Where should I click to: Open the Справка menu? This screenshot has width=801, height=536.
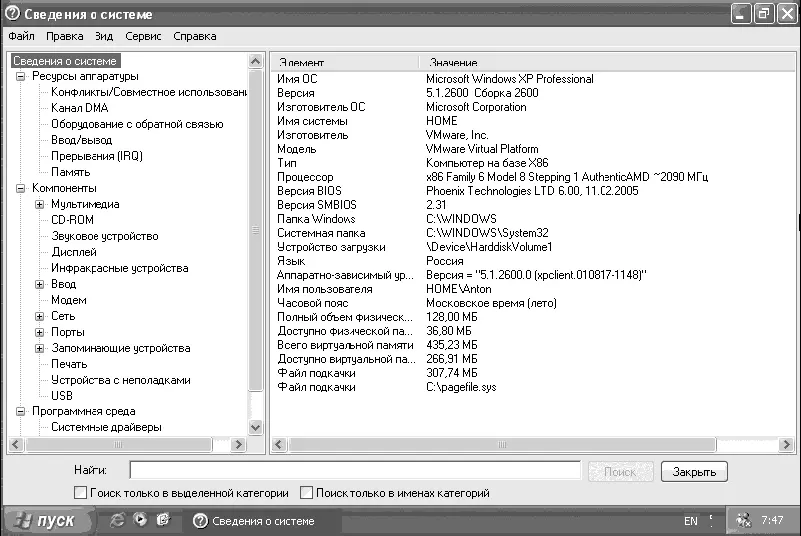click(195, 36)
